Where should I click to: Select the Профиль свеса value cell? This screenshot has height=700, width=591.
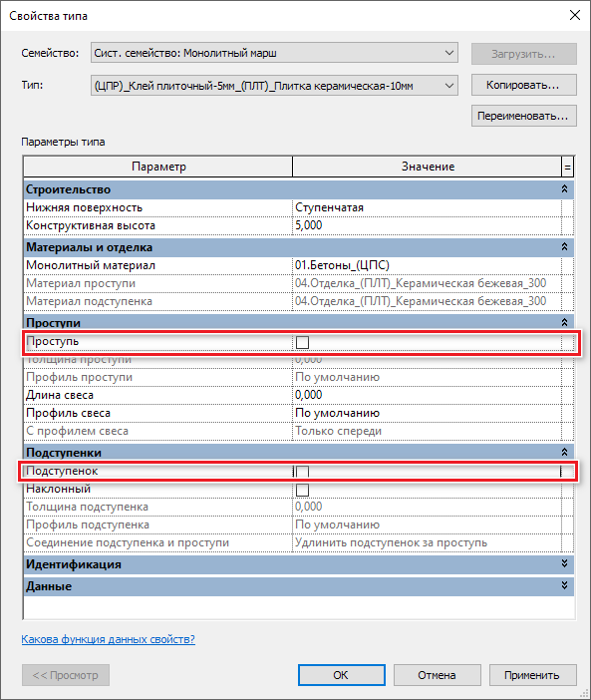427,413
